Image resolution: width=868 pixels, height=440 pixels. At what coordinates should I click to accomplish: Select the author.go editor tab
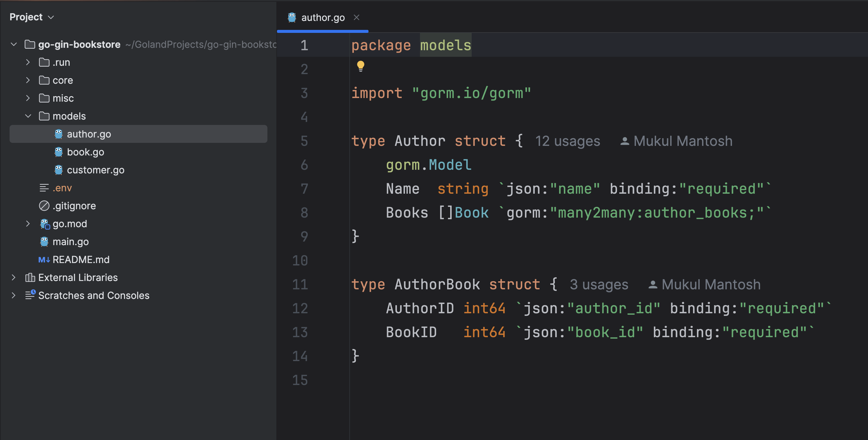[322, 18]
